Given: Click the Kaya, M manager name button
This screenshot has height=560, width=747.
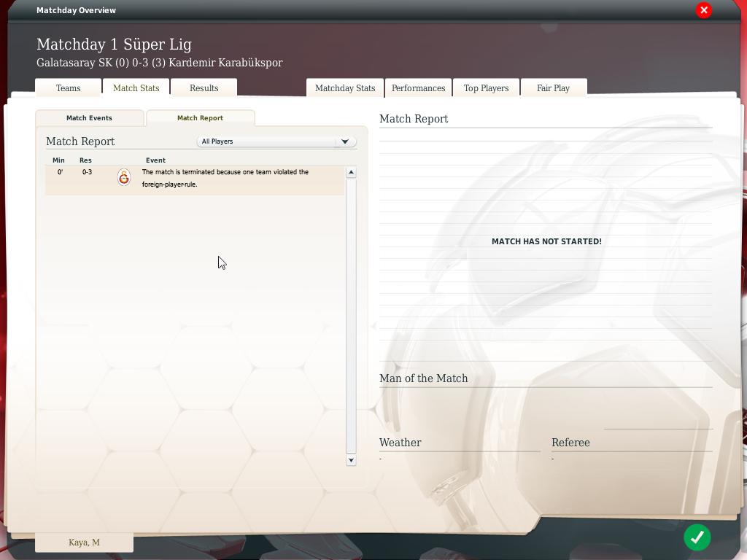Looking at the screenshot, I should [x=85, y=542].
